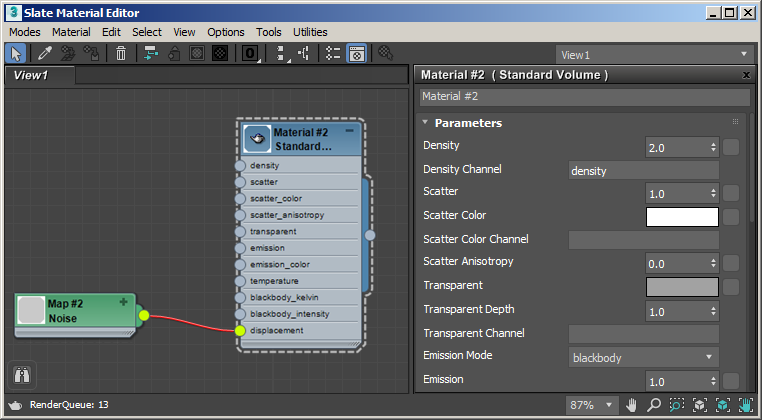762x420 pixels.
Task: Click Noise map output socket
Action: [x=143, y=315]
